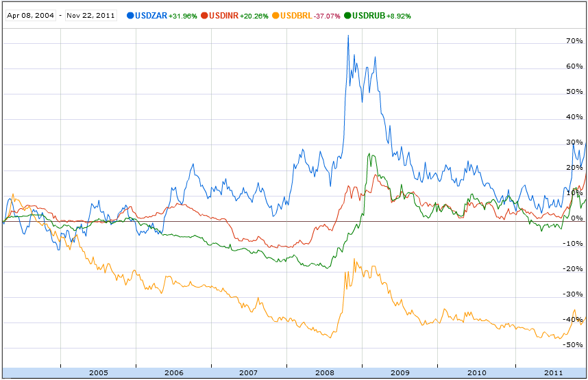Click the 50% y-axis label
Viewport: 588px width, 380px height.
574,92
